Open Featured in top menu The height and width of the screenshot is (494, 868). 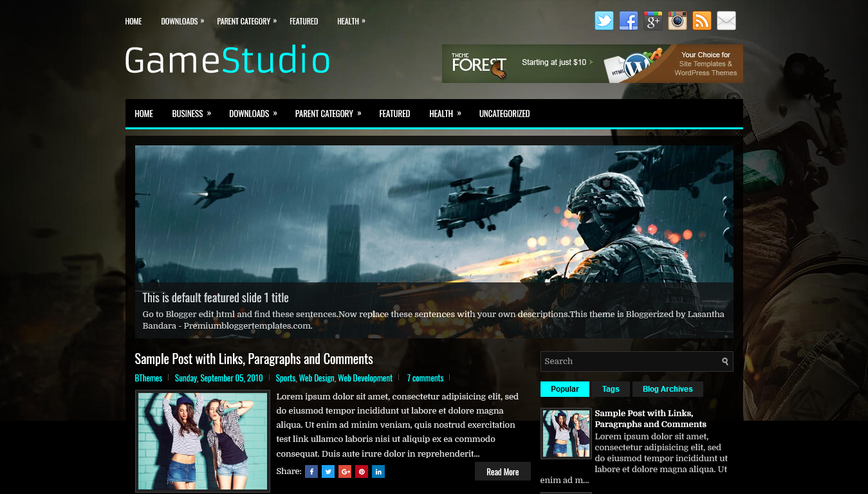[x=304, y=21]
